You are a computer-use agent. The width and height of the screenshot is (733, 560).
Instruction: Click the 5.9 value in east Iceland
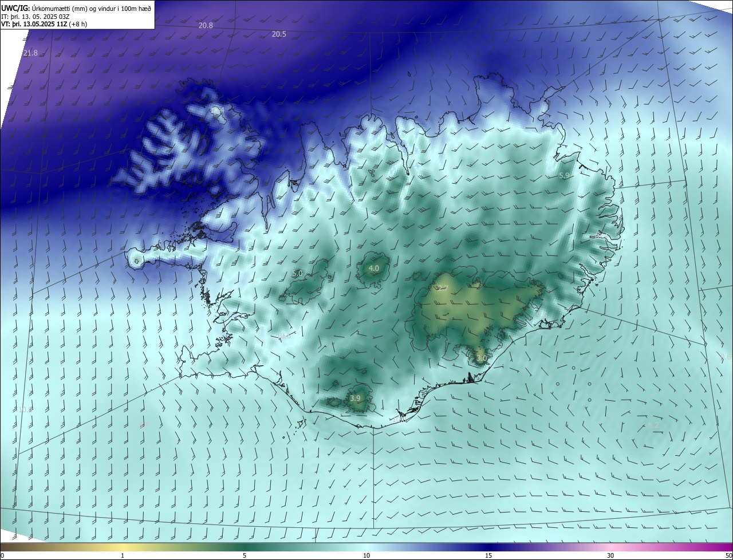click(564, 176)
